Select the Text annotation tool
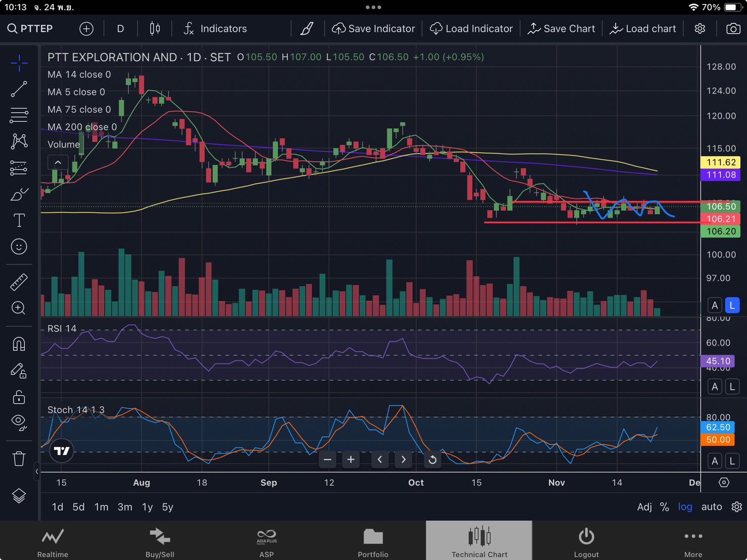 point(19,220)
